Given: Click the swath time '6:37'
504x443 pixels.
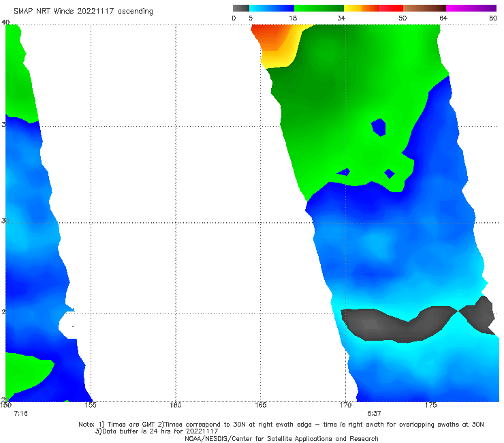Looking at the screenshot, I should 374,414.
